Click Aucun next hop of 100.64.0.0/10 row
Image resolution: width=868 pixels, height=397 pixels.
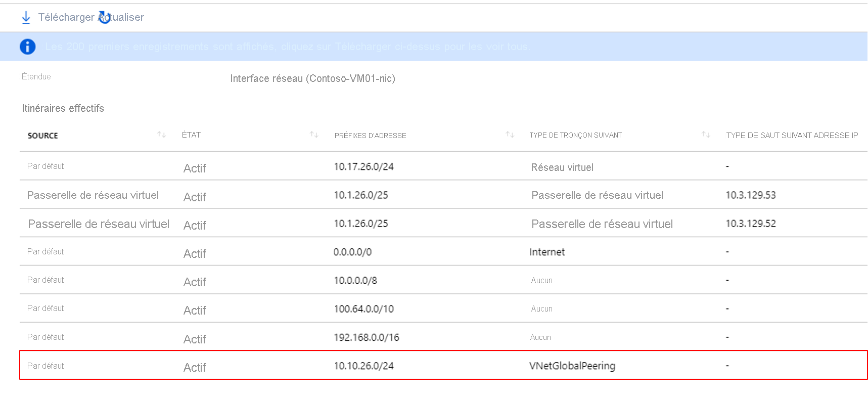541,308
